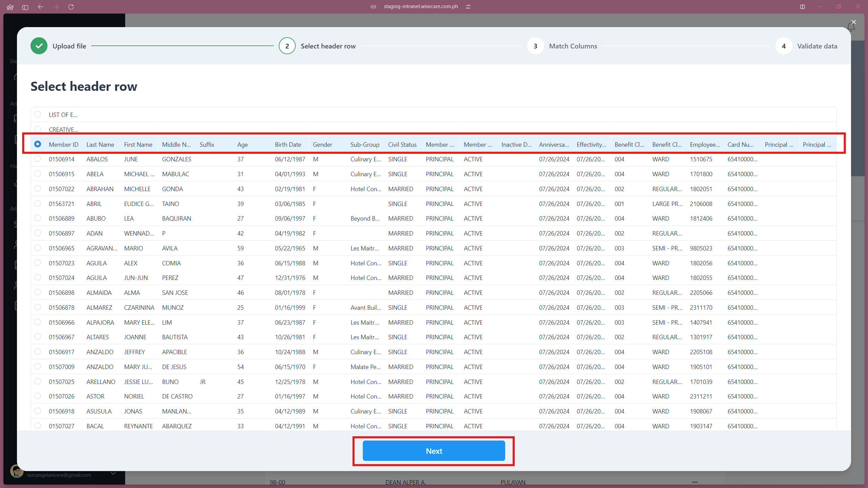Click the browser back navigation arrow
The height and width of the screenshot is (488, 868).
coord(40,7)
